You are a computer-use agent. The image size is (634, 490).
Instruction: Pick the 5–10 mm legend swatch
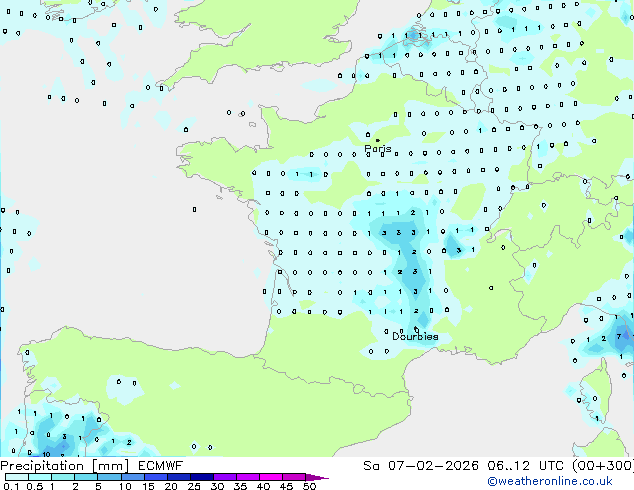pyautogui.click(x=109, y=477)
